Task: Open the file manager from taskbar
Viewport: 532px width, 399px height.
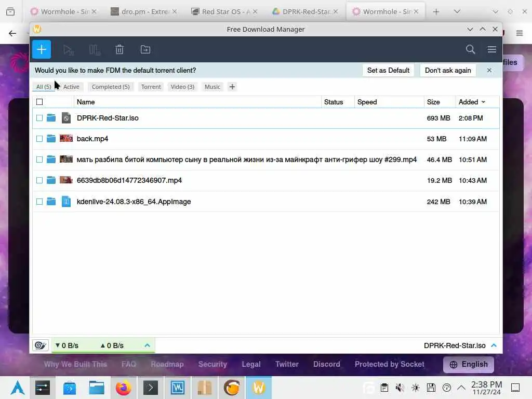Action: pos(96,388)
